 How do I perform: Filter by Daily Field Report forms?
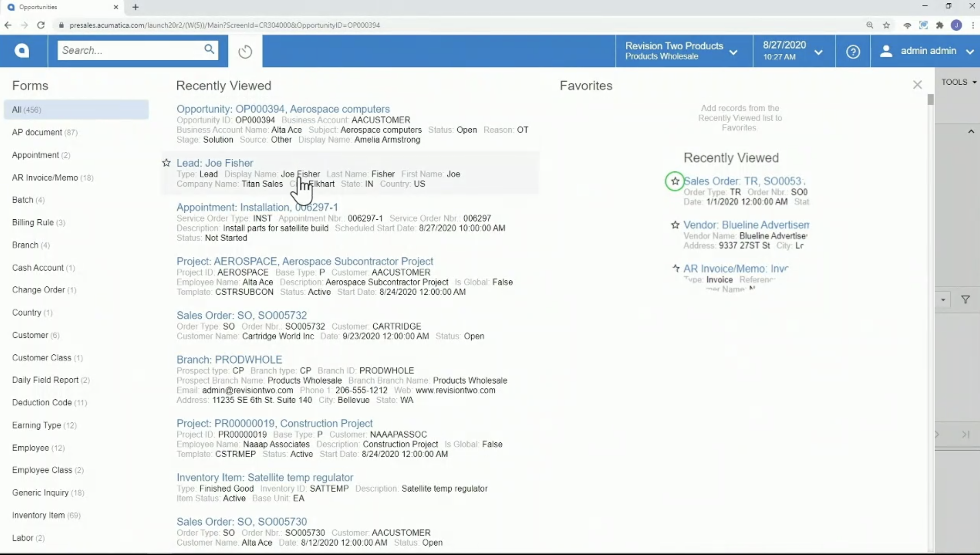[51, 380]
